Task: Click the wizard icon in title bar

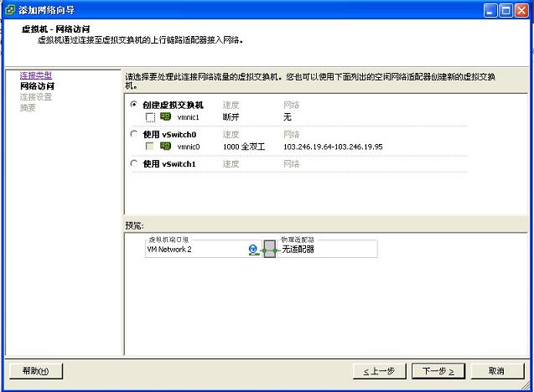Action: (x=9, y=9)
